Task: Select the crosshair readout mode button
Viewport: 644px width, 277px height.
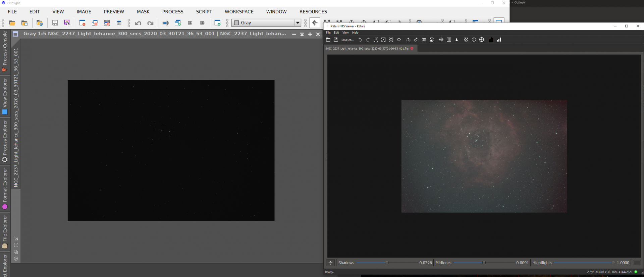Action: tap(315, 23)
